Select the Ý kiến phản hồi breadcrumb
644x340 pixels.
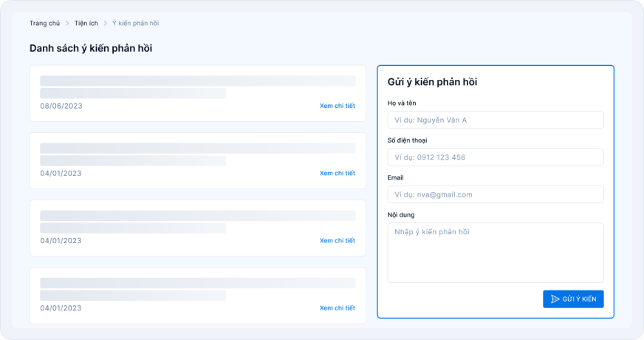[136, 24]
